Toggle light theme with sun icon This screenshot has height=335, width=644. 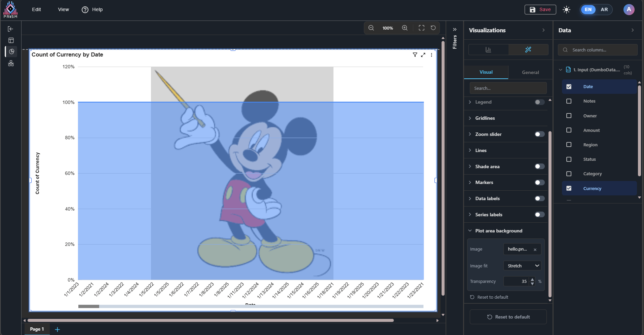pos(566,9)
